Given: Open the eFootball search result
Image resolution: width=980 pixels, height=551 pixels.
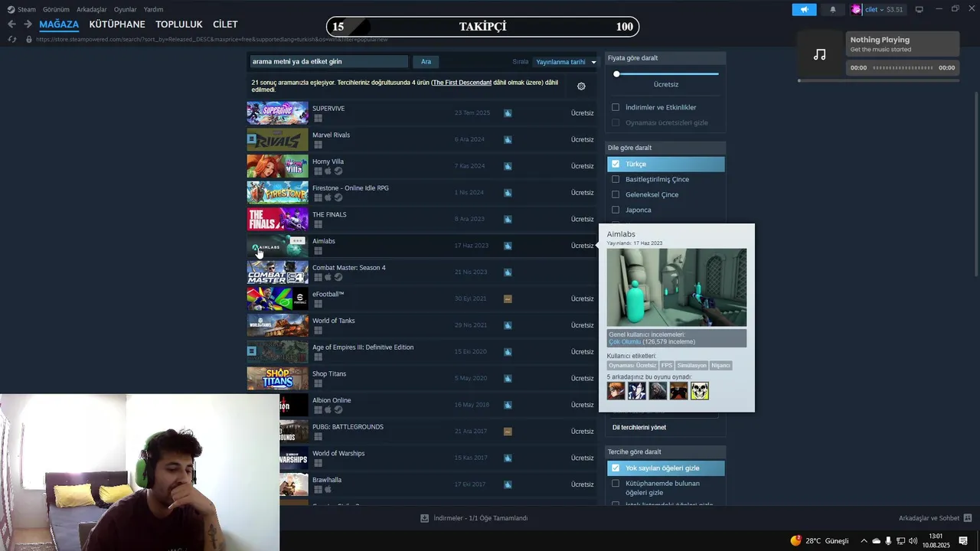Looking at the screenshot, I should [x=421, y=298].
